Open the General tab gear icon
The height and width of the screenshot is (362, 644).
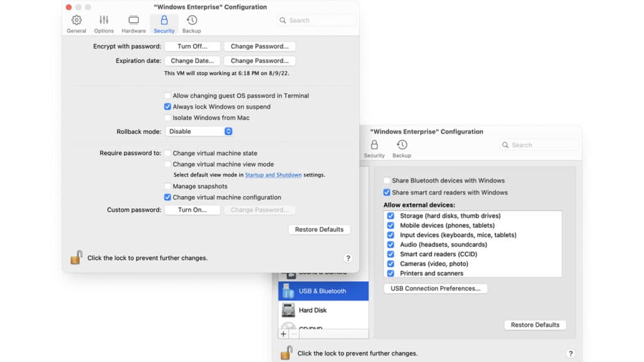click(76, 20)
